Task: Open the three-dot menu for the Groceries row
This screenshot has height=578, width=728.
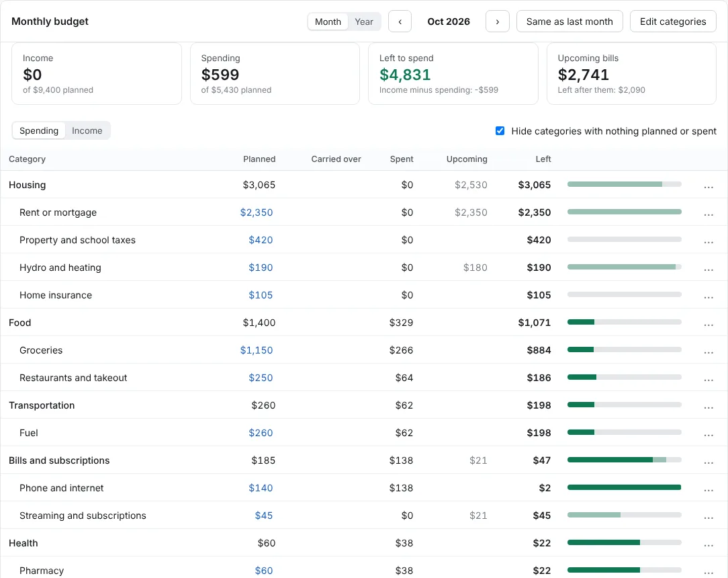Action: pyautogui.click(x=708, y=351)
